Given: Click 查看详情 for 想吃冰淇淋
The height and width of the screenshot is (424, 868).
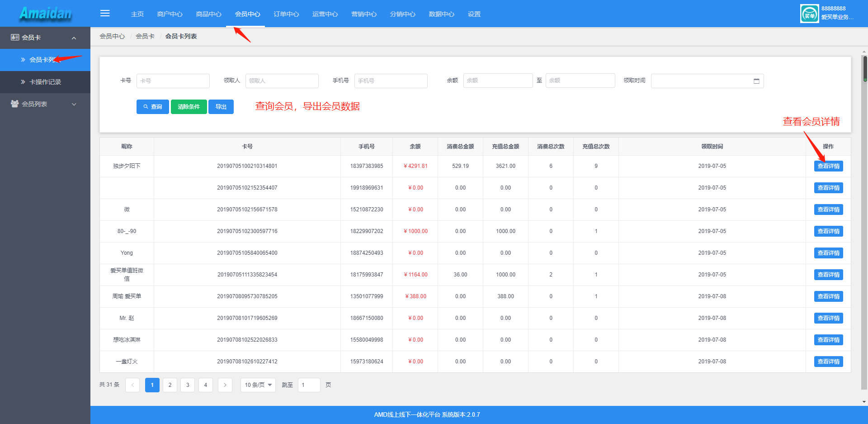Looking at the screenshot, I should pyautogui.click(x=829, y=340).
